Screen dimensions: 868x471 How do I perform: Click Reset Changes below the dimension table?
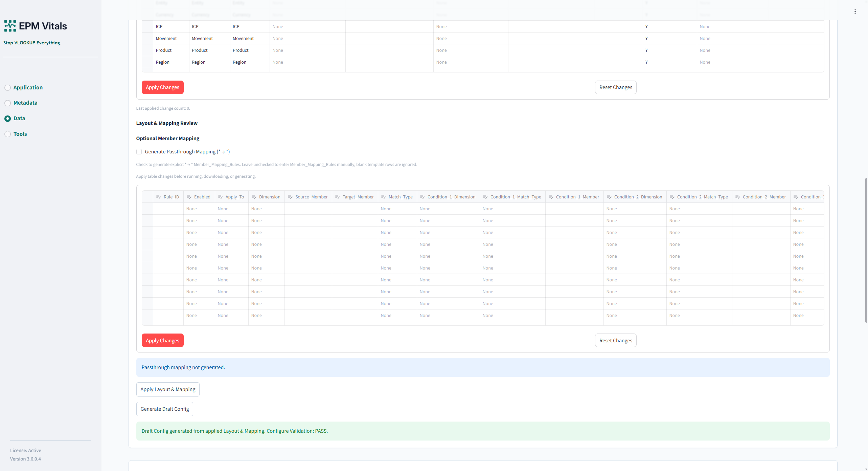tap(616, 87)
